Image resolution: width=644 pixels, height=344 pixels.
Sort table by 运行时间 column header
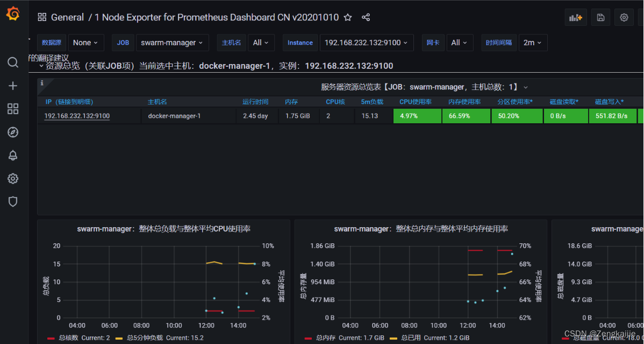tap(255, 102)
